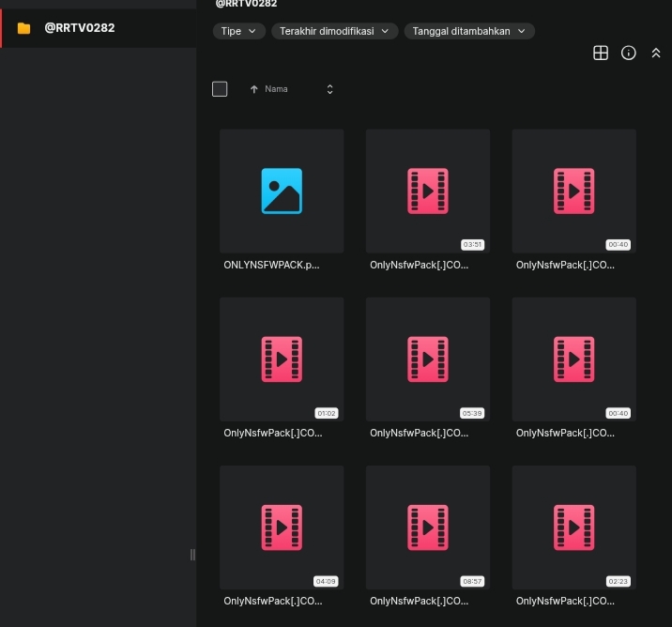Screen dimensions: 672x627
Task: Click the @RRTV0282 breadcrumb title at top
Action: [x=246, y=4]
